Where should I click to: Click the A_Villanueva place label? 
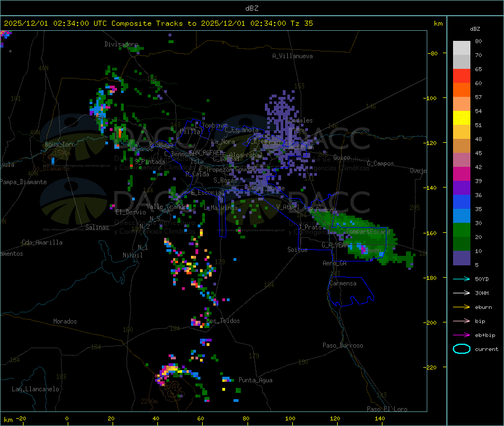coord(292,56)
